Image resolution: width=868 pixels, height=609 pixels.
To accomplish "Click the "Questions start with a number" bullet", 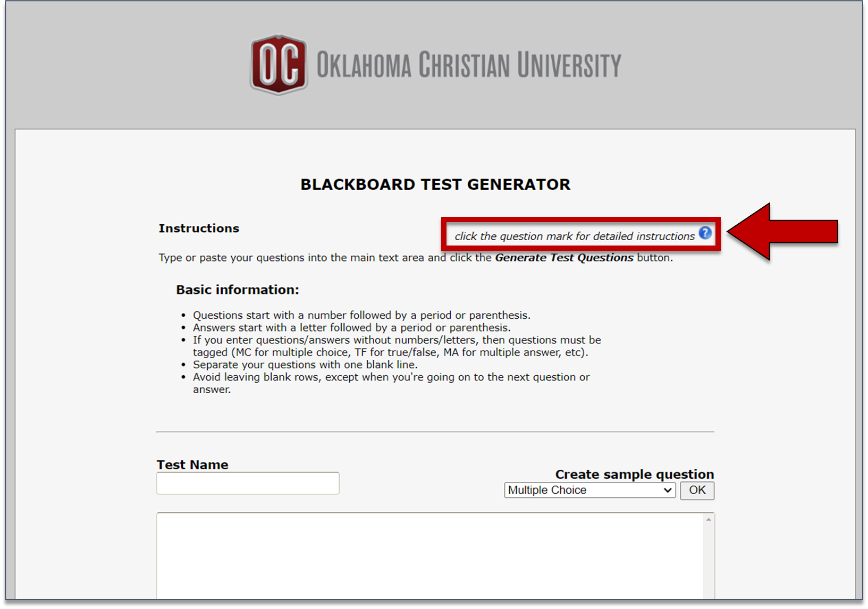I will point(361,315).
